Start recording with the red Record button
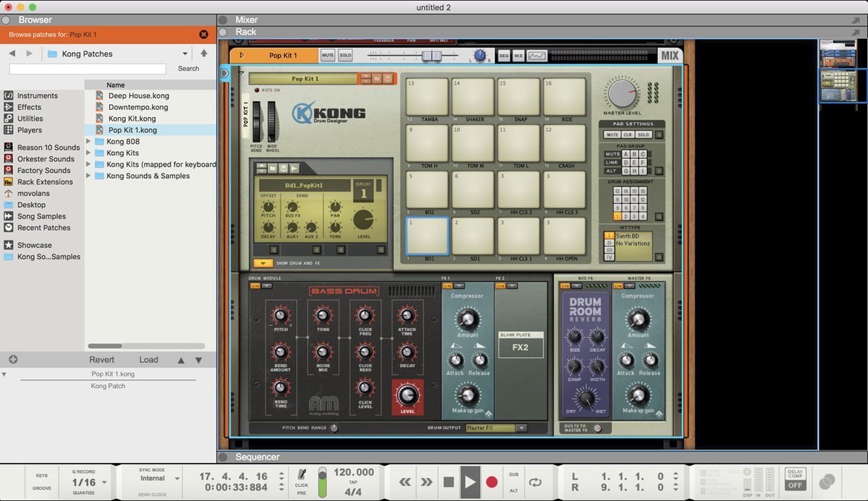Viewport: 868px width, 501px height. [492, 482]
